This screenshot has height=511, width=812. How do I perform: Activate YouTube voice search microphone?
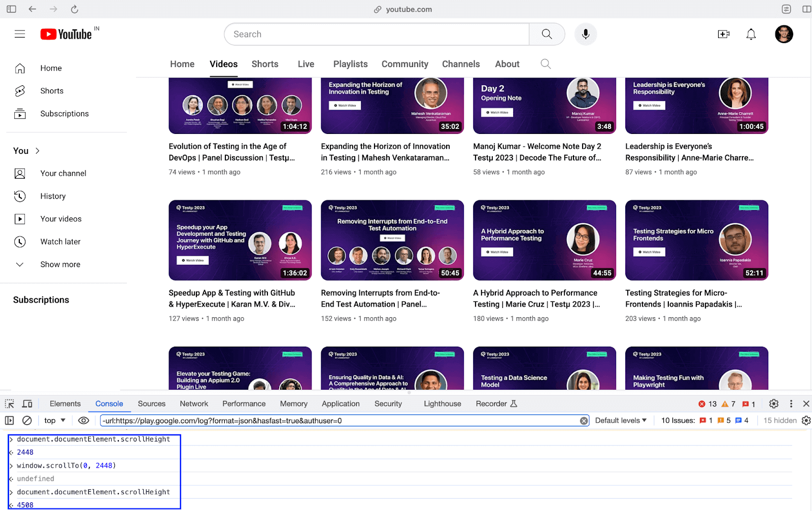(585, 34)
